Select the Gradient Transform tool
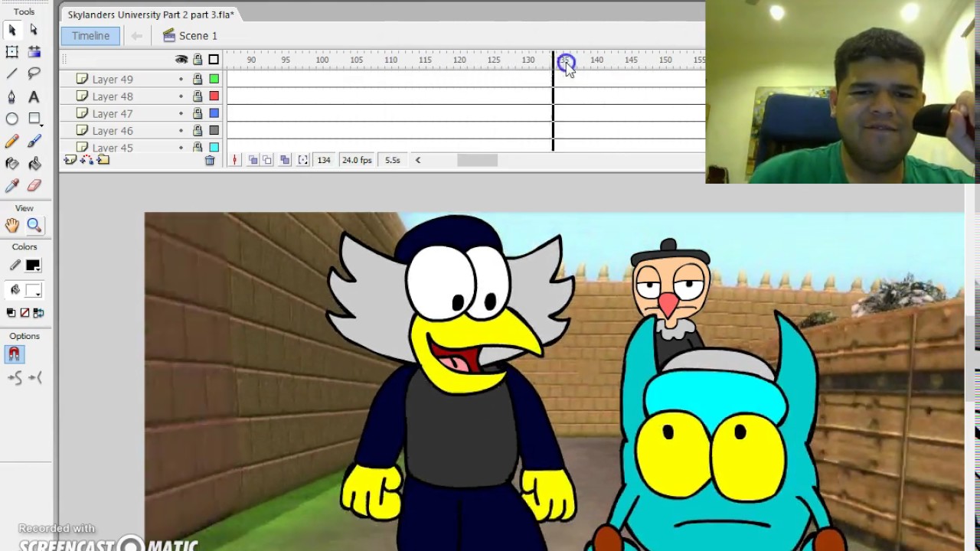The width and height of the screenshot is (980, 551). (x=34, y=51)
